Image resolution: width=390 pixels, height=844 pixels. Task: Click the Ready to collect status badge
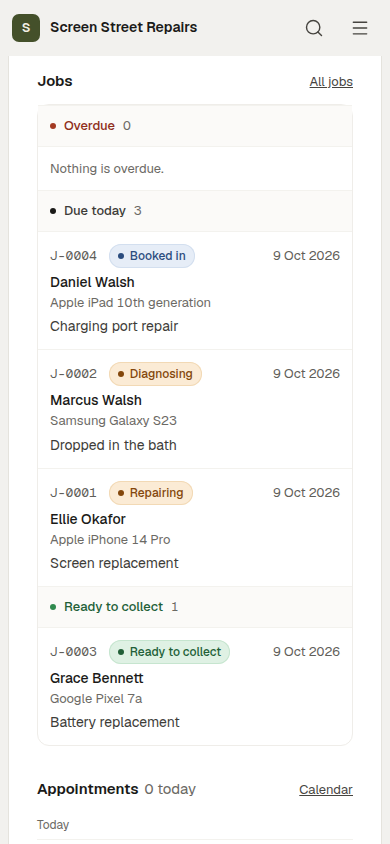click(x=169, y=652)
